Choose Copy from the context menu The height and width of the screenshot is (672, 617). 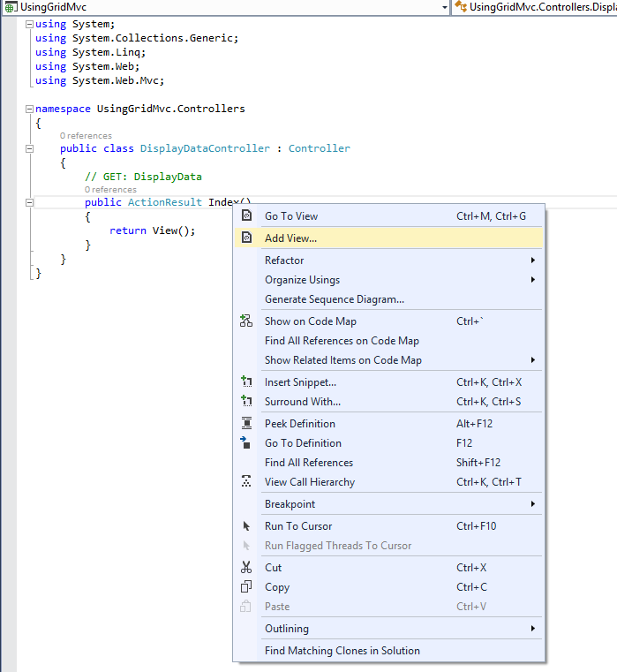tap(389, 586)
